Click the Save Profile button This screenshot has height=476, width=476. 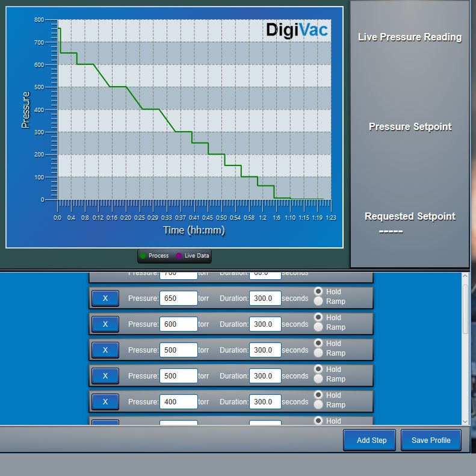point(431,440)
